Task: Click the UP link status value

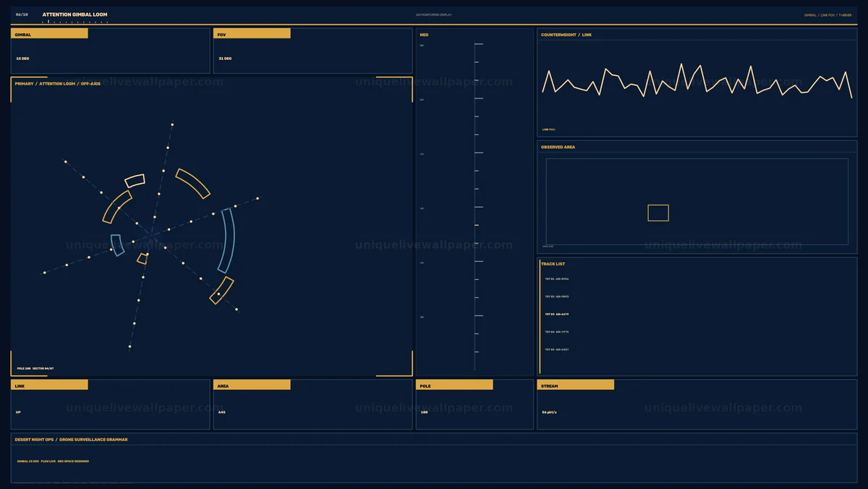Action: [x=18, y=412]
